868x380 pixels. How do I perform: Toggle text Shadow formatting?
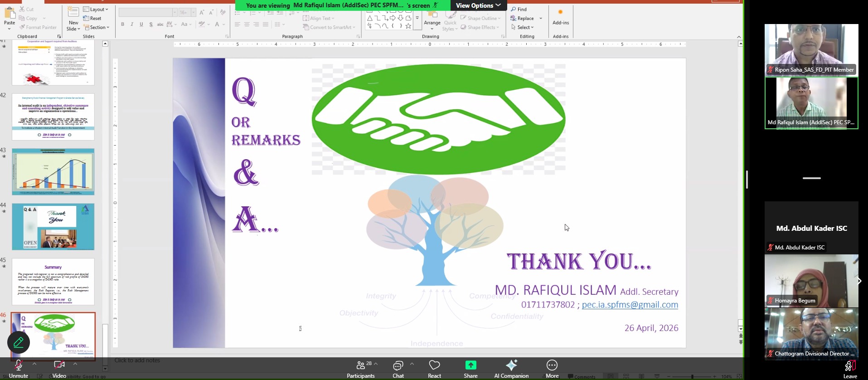coord(151,24)
